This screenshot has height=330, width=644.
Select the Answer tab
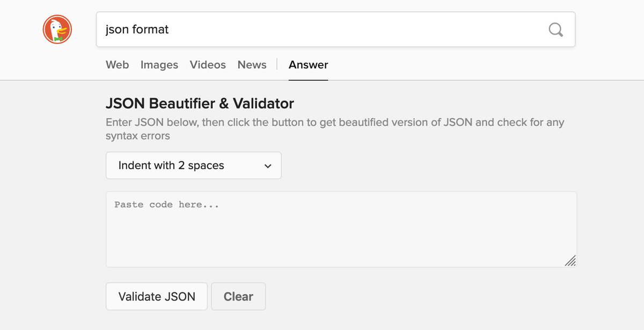click(308, 65)
